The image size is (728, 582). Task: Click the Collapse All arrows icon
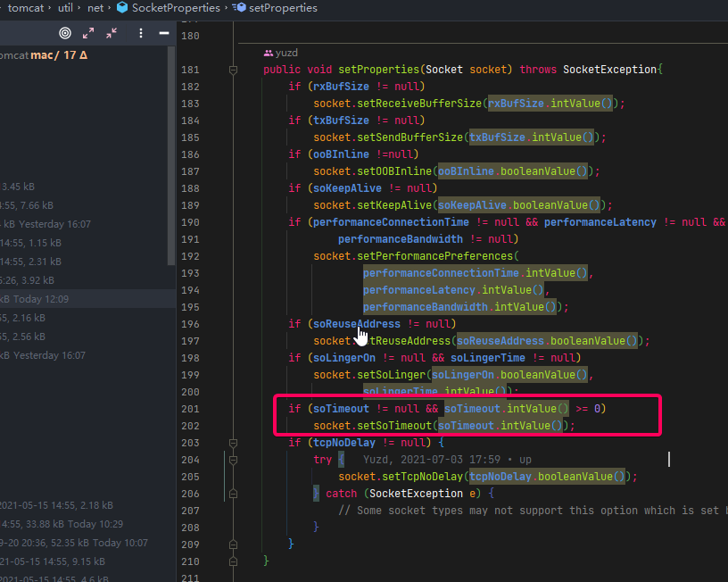112,33
